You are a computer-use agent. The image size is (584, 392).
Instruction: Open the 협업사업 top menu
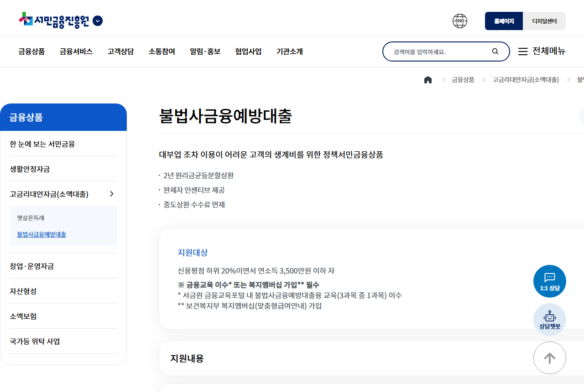point(249,52)
